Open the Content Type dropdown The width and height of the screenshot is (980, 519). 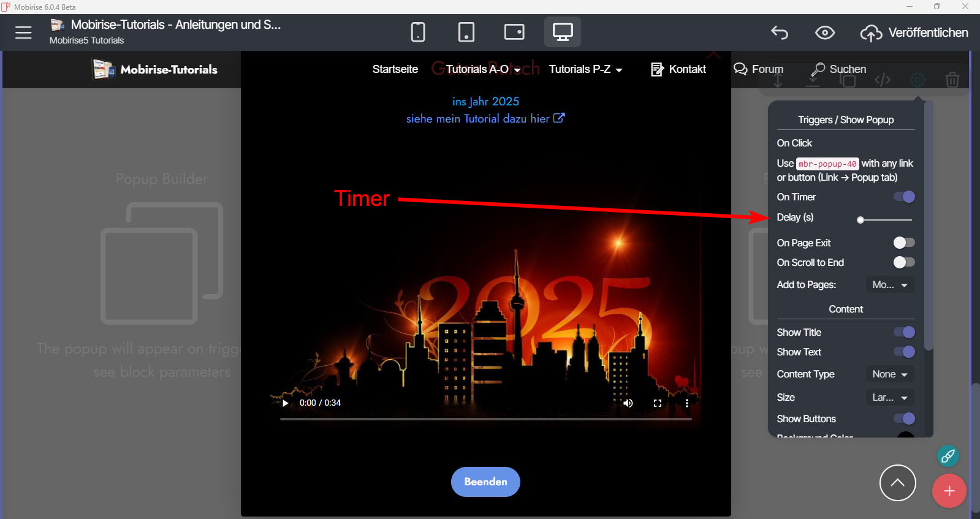click(890, 374)
